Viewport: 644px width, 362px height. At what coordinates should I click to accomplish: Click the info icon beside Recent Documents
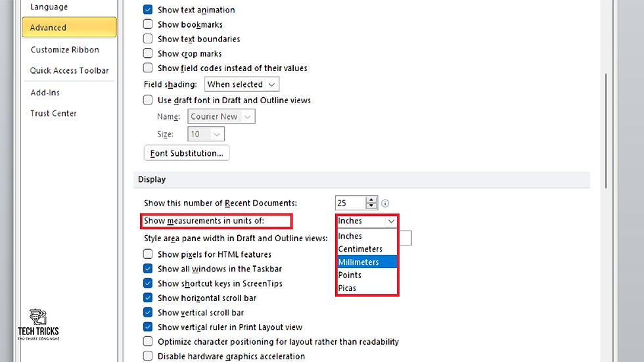coord(385,203)
